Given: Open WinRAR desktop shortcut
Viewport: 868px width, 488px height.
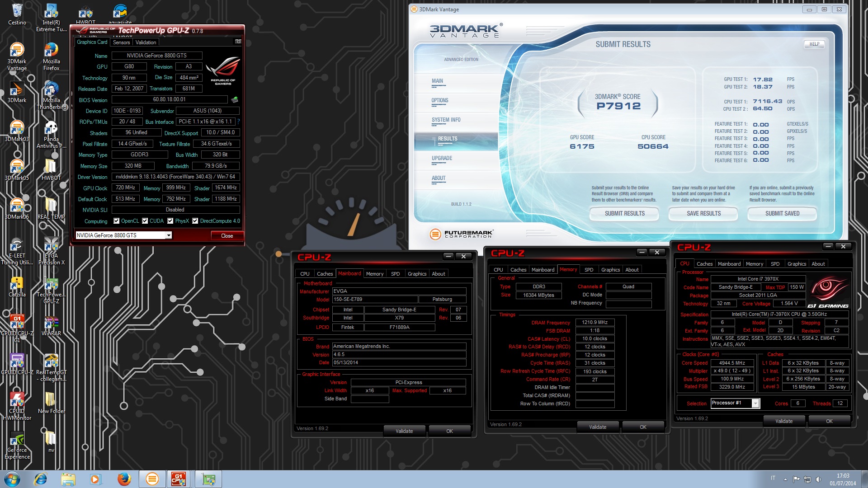Looking at the screenshot, I should coord(51,325).
